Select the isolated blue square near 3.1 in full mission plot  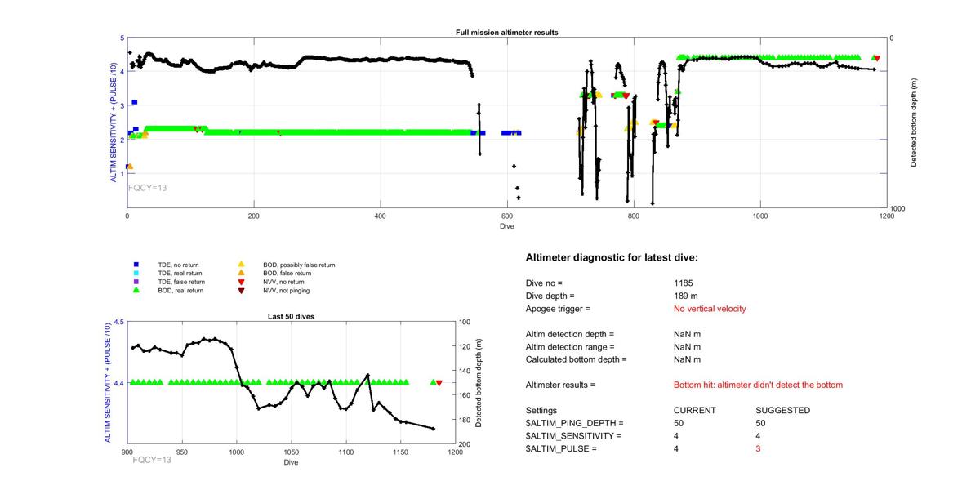pos(135,102)
